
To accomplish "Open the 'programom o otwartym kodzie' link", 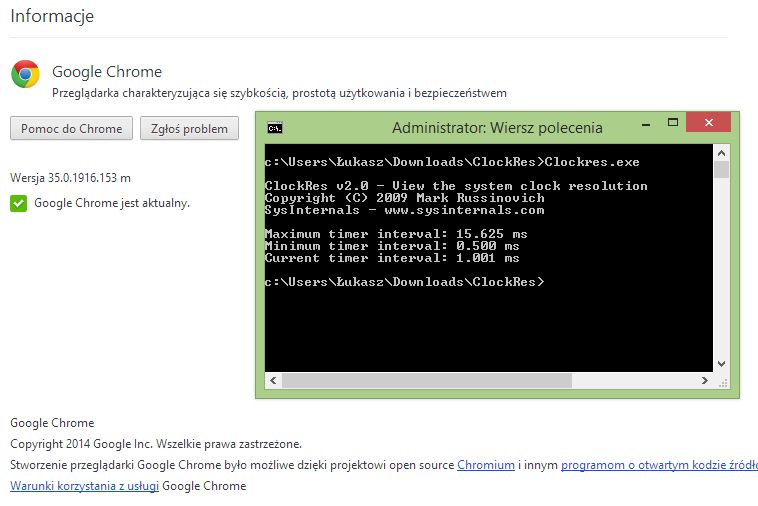I will (x=659, y=465).
